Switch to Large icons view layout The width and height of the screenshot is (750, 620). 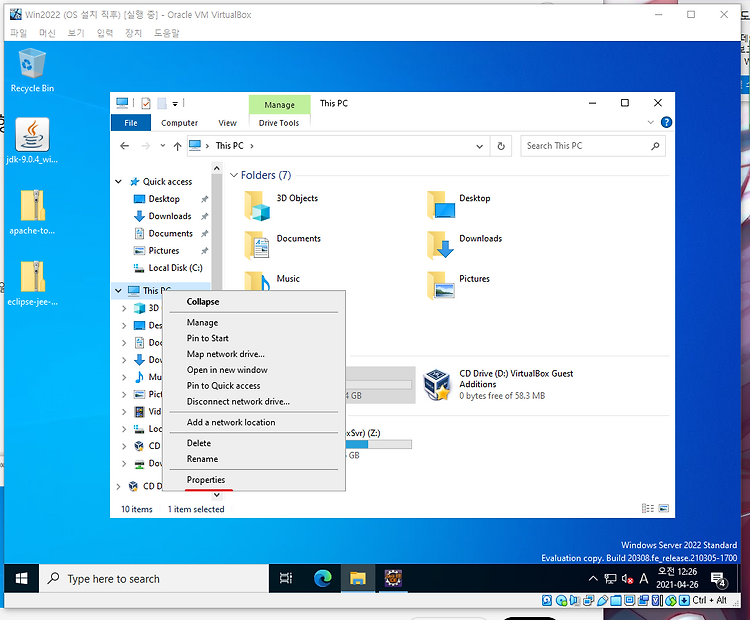point(663,509)
